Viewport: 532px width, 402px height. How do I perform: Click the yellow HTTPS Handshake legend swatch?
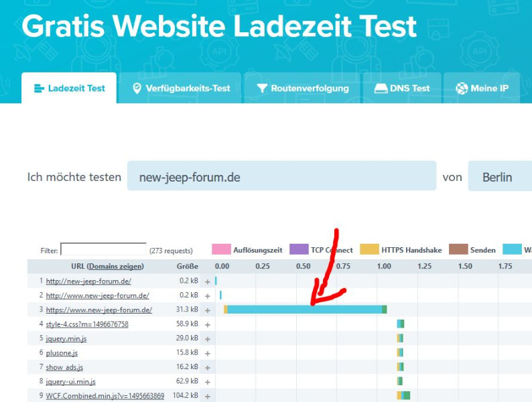[369, 249]
